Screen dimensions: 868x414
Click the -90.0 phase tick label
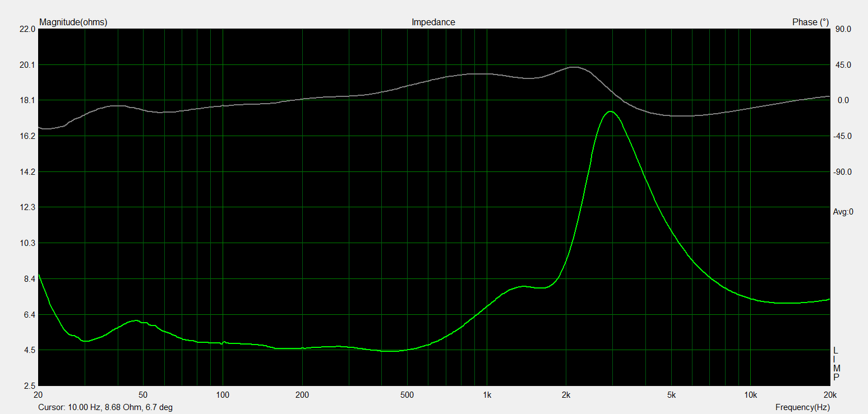tap(843, 172)
